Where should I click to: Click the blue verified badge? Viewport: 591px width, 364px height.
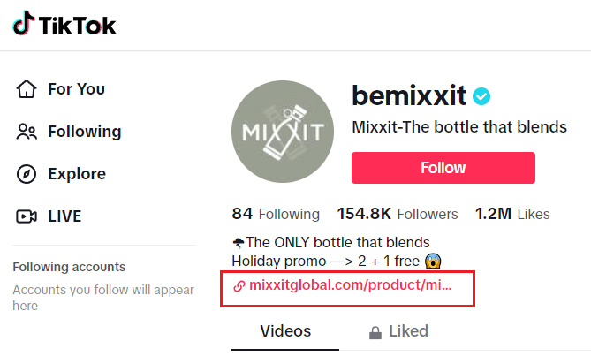point(481,96)
